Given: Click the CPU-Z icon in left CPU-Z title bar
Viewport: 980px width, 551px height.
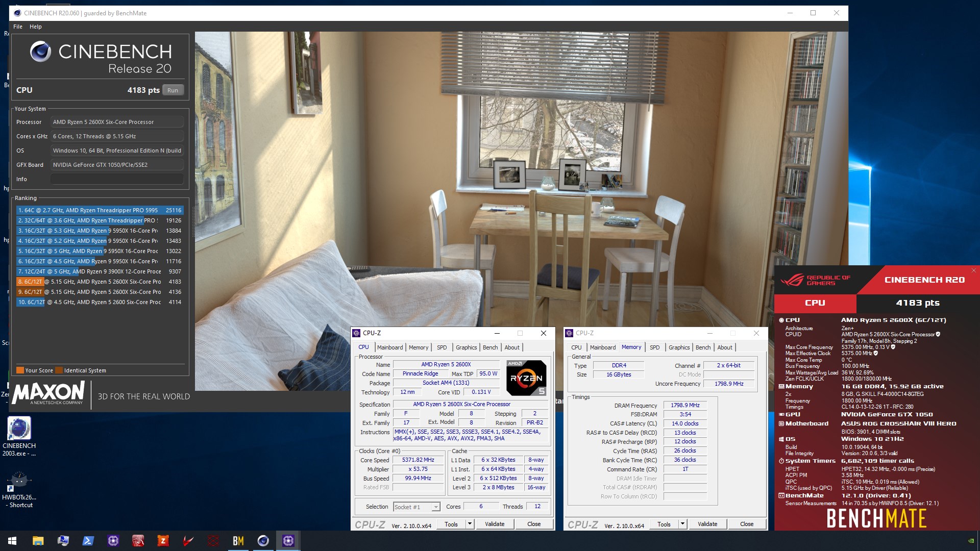Looking at the screenshot, I should click(x=357, y=333).
